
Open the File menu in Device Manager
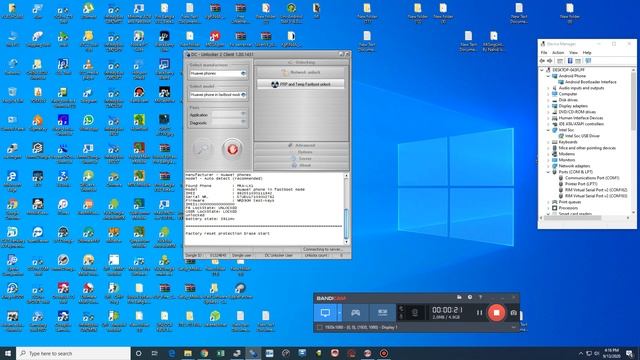pyautogui.click(x=544, y=53)
